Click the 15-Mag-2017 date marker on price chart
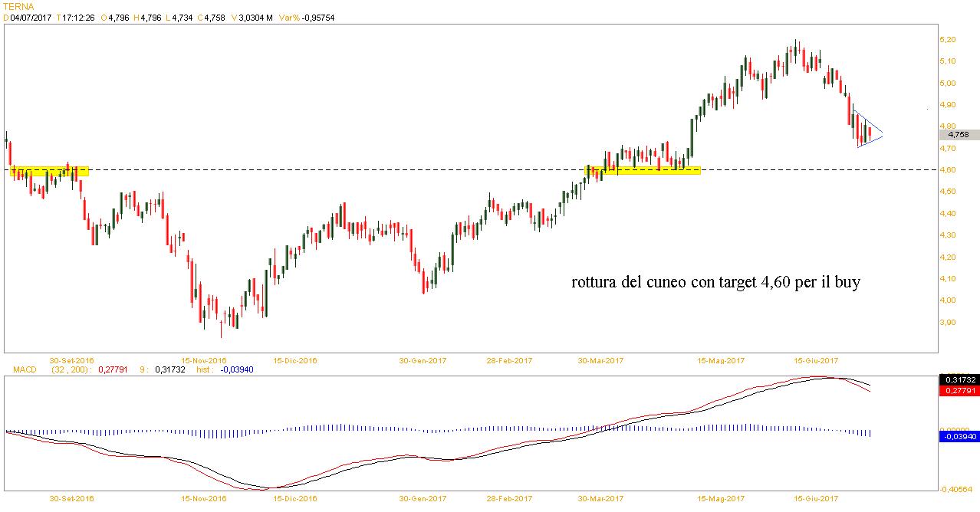 (x=720, y=360)
